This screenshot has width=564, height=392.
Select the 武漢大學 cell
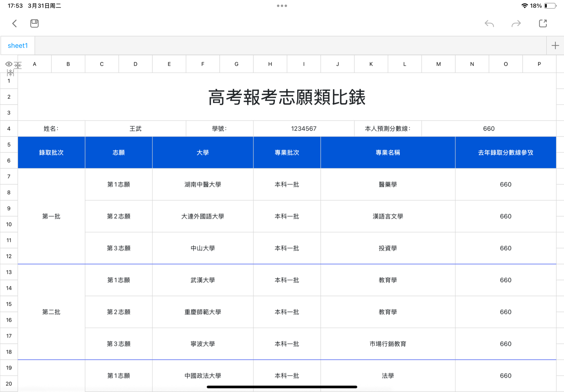coord(203,280)
